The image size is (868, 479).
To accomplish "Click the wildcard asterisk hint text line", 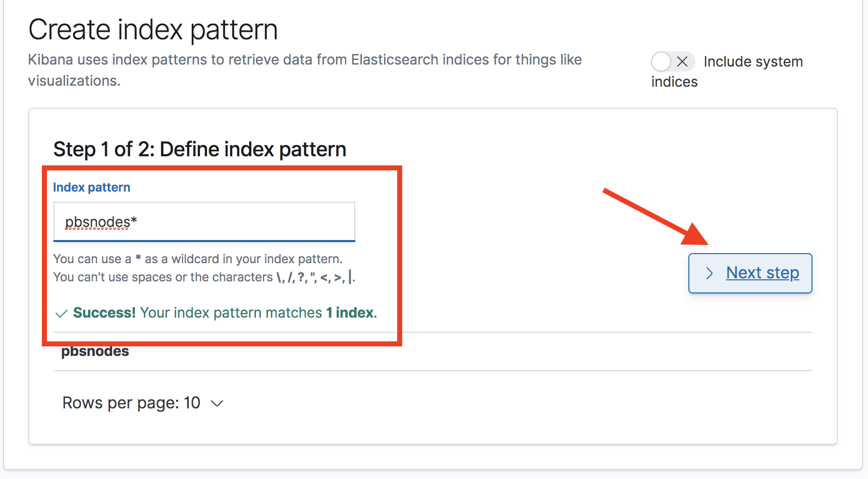I will (198, 259).
